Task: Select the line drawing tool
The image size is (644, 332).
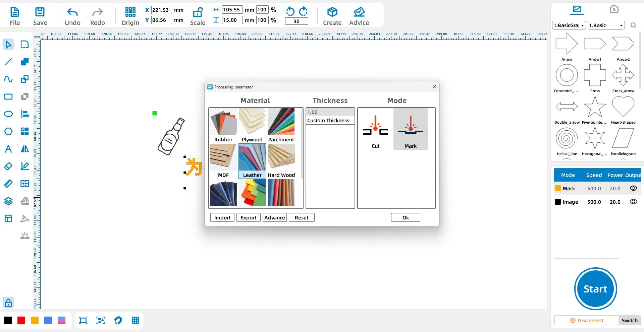Action: pyautogui.click(x=8, y=62)
